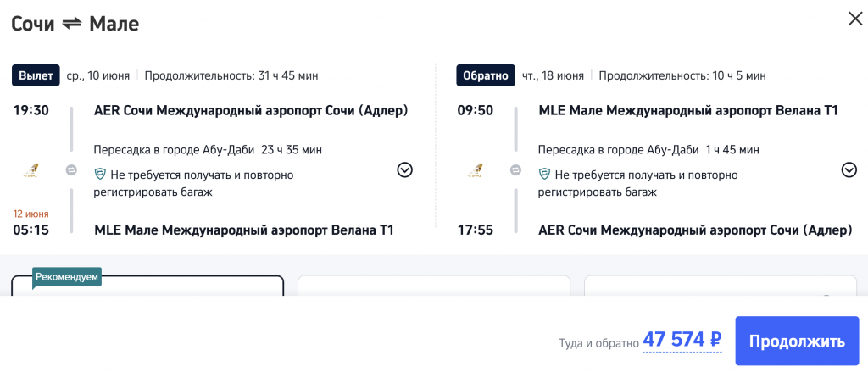Image resolution: width=868 pixels, height=372 pixels.
Task: Choose the fare card marked Рекомендуем
Action: (x=147, y=286)
